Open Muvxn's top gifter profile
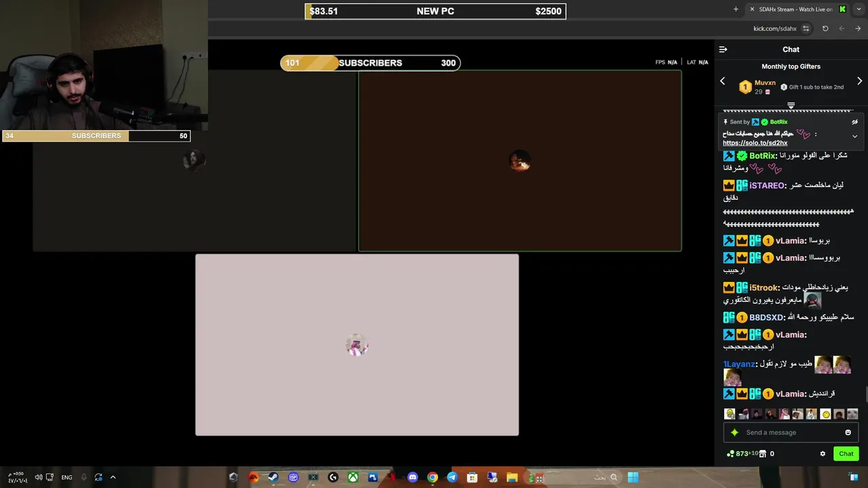The image size is (868, 488). 765,83
